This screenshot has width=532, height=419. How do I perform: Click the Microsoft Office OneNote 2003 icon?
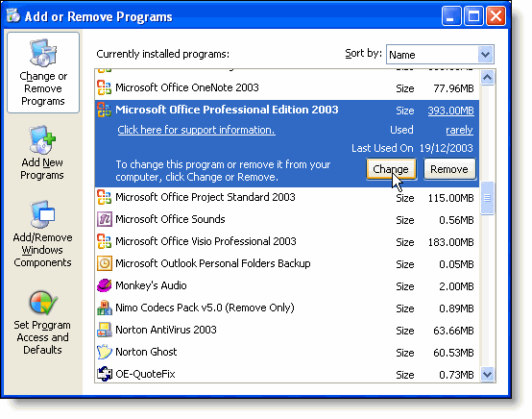click(x=104, y=87)
